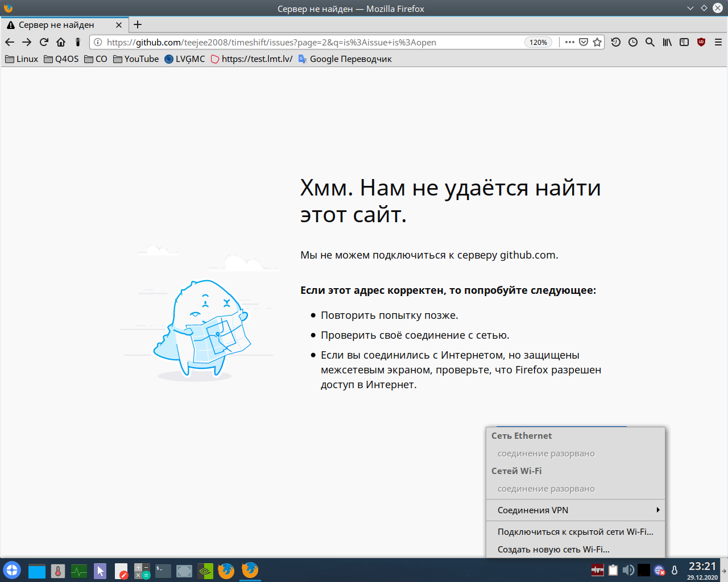
Task: Launch the calculator from taskbar
Action: (x=142, y=571)
